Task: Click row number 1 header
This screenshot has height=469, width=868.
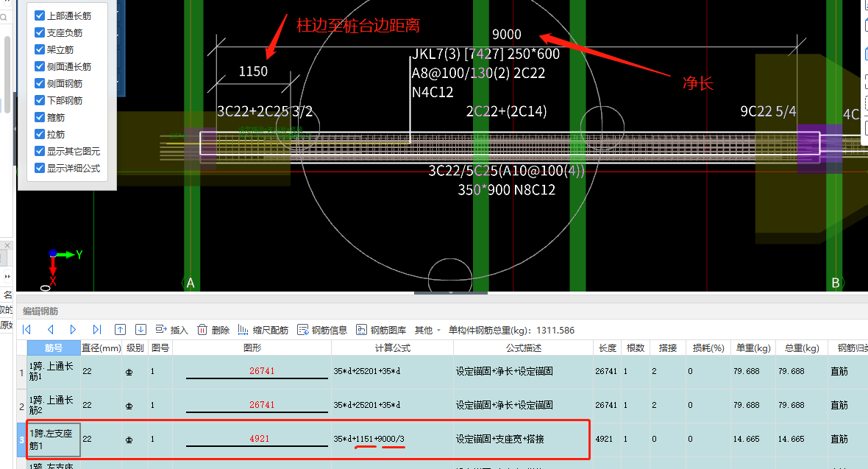Action: 21,372
